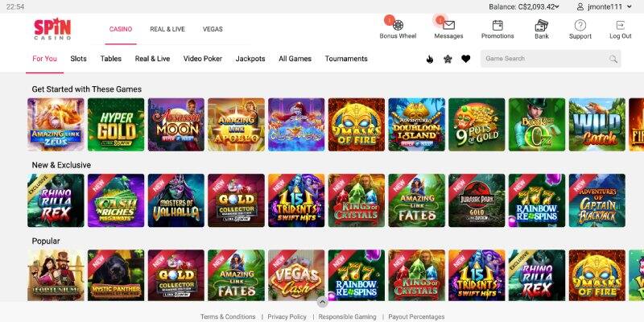Expand the Balance dropdown arrow
This screenshot has height=322, width=644.
(556, 7)
